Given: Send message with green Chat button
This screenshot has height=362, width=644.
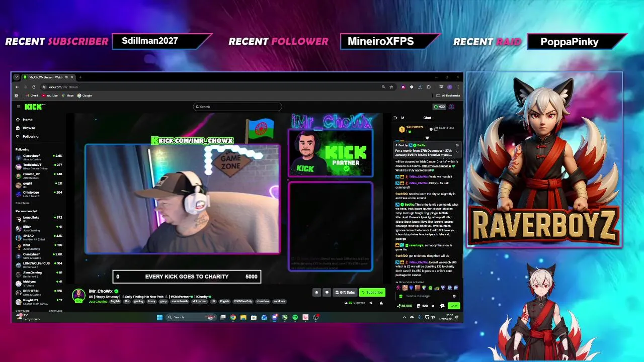Looking at the screenshot, I should (x=453, y=305).
